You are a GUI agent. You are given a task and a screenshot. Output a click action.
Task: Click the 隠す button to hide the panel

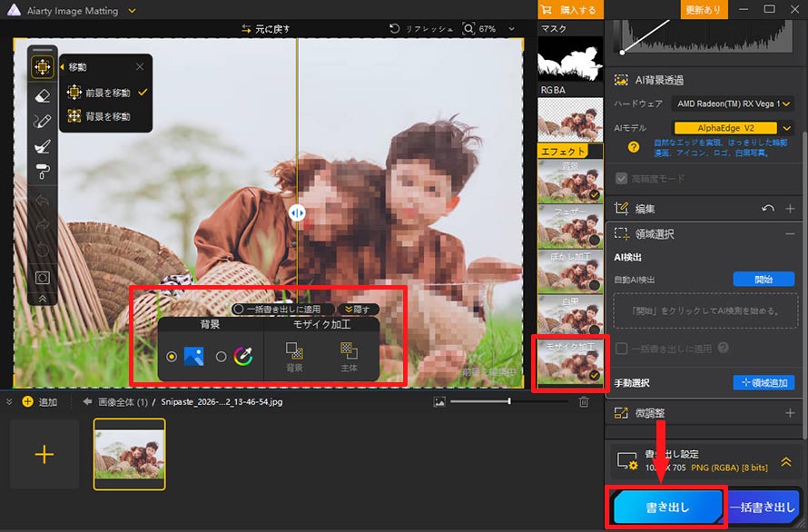[358, 310]
